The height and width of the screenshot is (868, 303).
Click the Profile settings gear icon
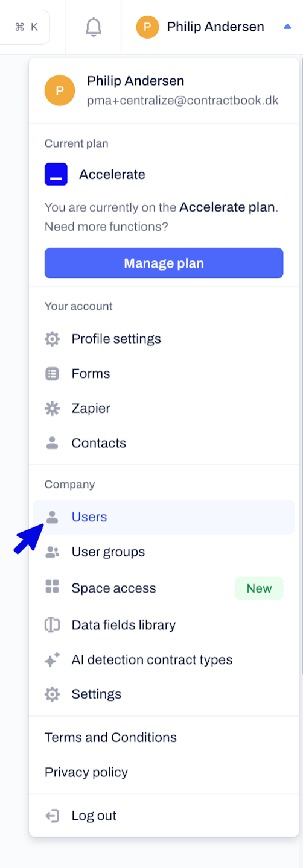[53, 339]
